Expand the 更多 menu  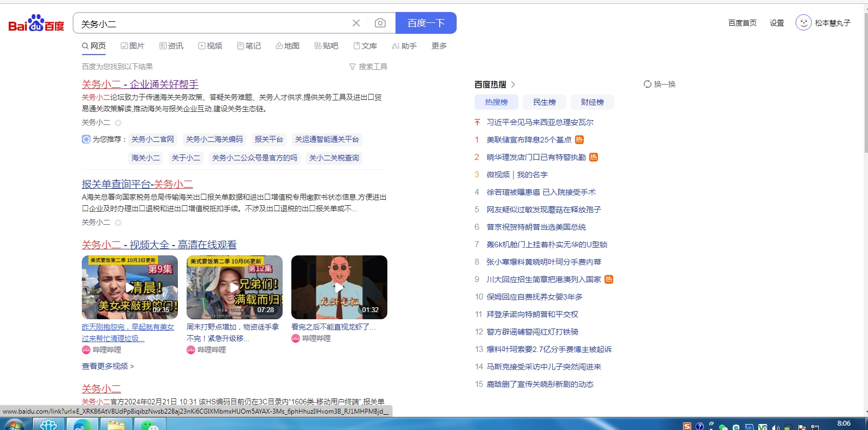pyautogui.click(x=439, y=46)
